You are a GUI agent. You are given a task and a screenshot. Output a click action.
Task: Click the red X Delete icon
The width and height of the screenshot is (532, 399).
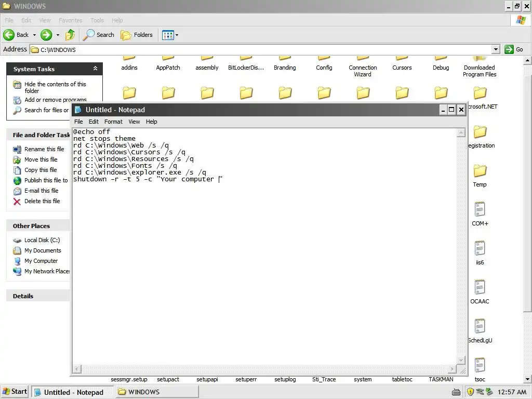coord(17,202)
